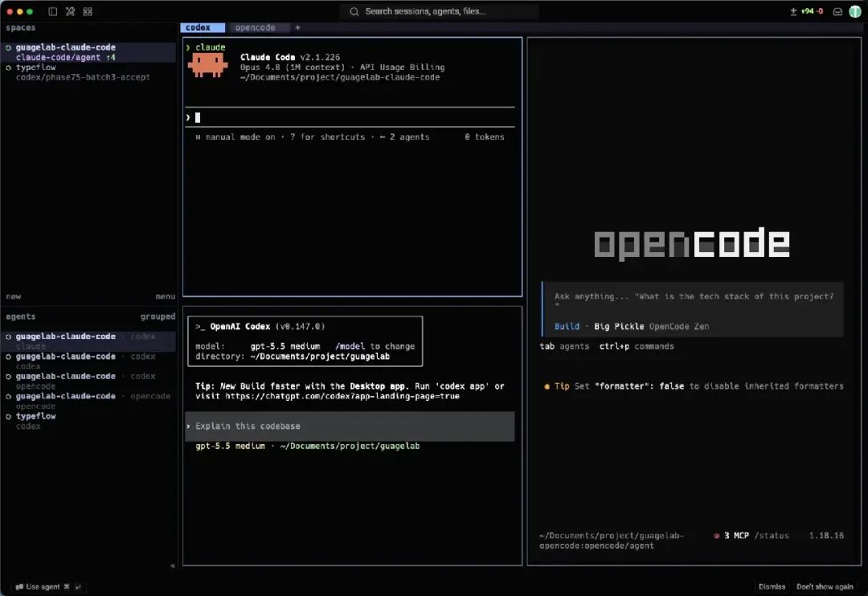
Task: Click claude-code/agent branch label
Action: (58, 58)
